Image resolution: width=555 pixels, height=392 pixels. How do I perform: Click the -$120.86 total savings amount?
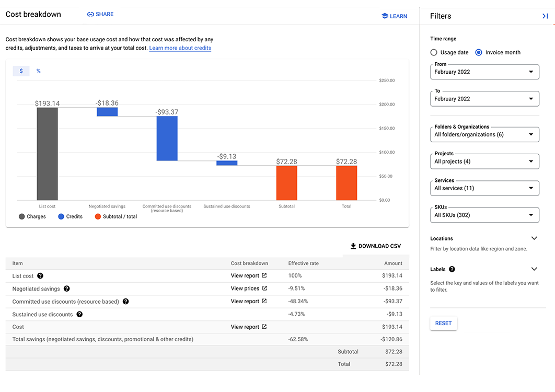click(391, 339)
